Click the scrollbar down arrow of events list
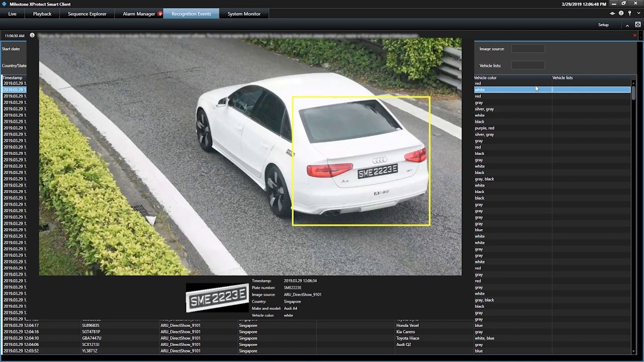Image resolution: width=644 pixels, height=362 pixels. 634,352
